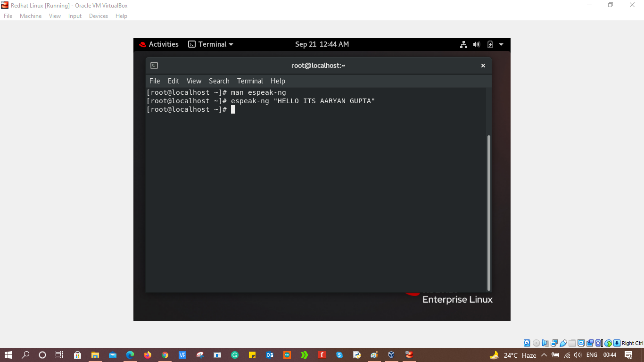Click the volume icon in the GNOME top bar

(x=477, y=44)
